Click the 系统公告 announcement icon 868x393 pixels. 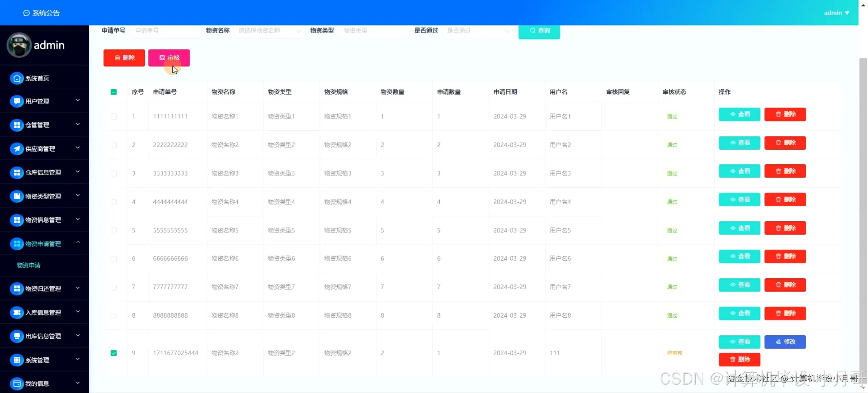(x=26, y=13)
